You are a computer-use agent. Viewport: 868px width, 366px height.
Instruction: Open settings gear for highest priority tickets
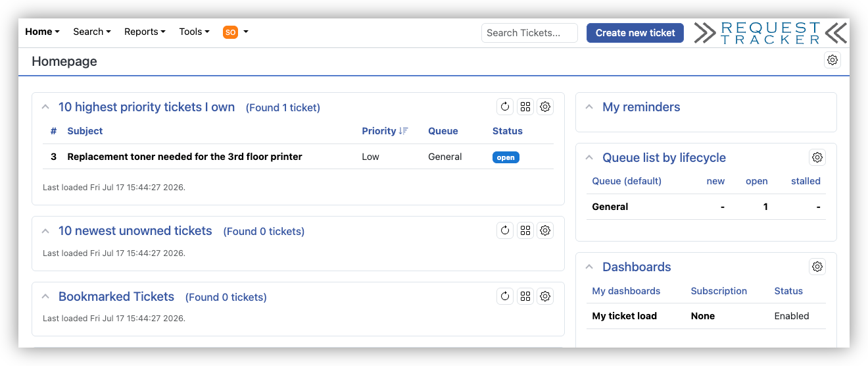(545, 107)
